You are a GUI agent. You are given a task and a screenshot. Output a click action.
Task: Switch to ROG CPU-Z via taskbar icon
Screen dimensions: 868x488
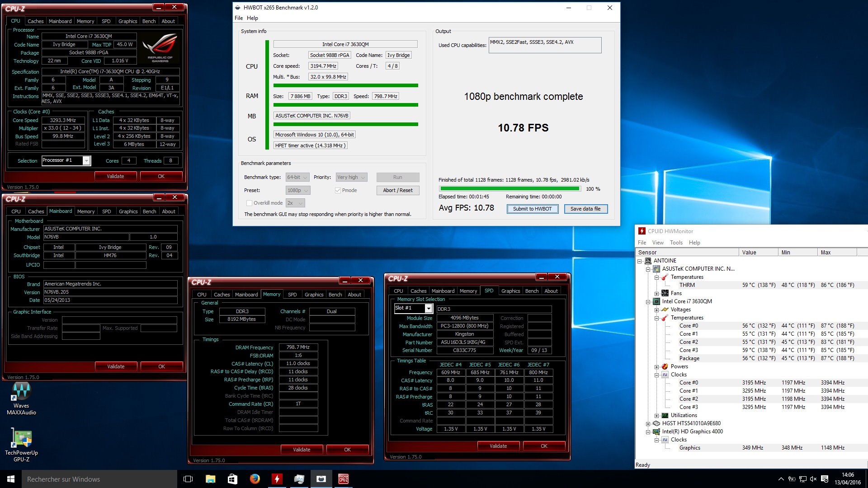(x=343, y=479)
